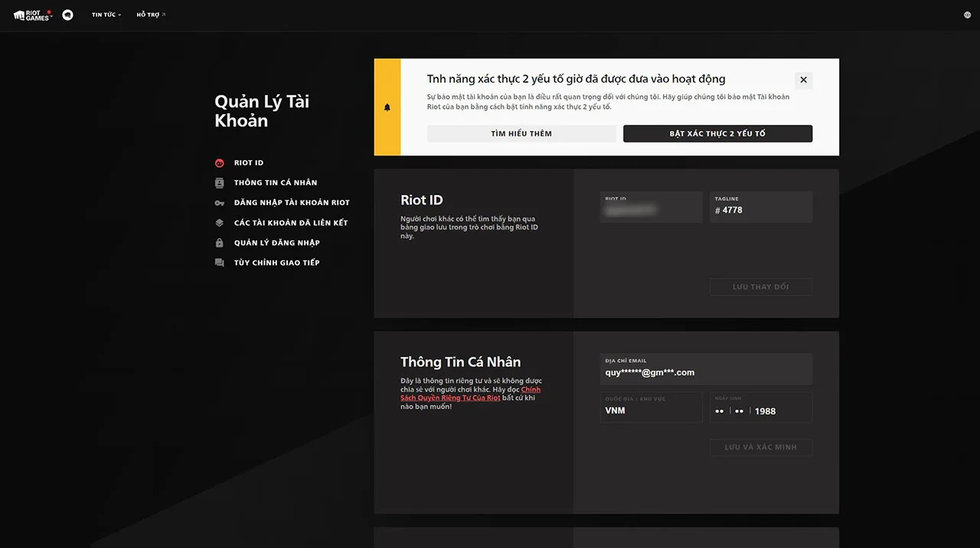Click the Riot Games logo

[x=32, y=15]
